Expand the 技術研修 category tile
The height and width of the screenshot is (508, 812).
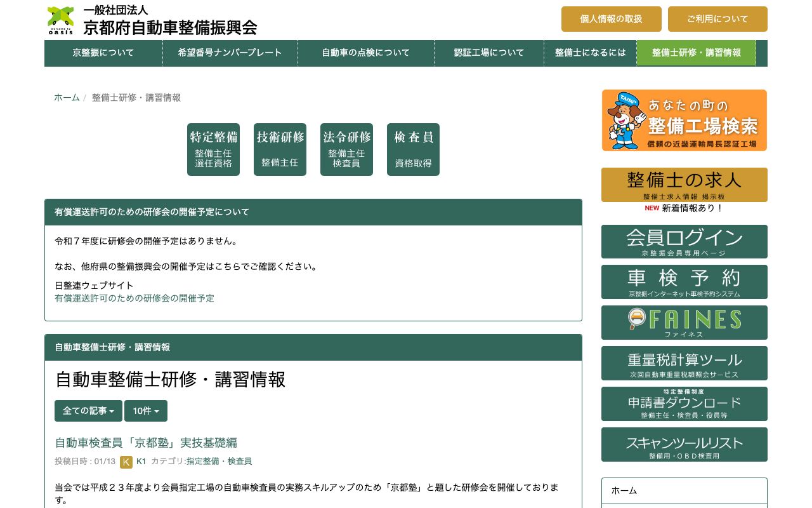click(x=280, y=149)
